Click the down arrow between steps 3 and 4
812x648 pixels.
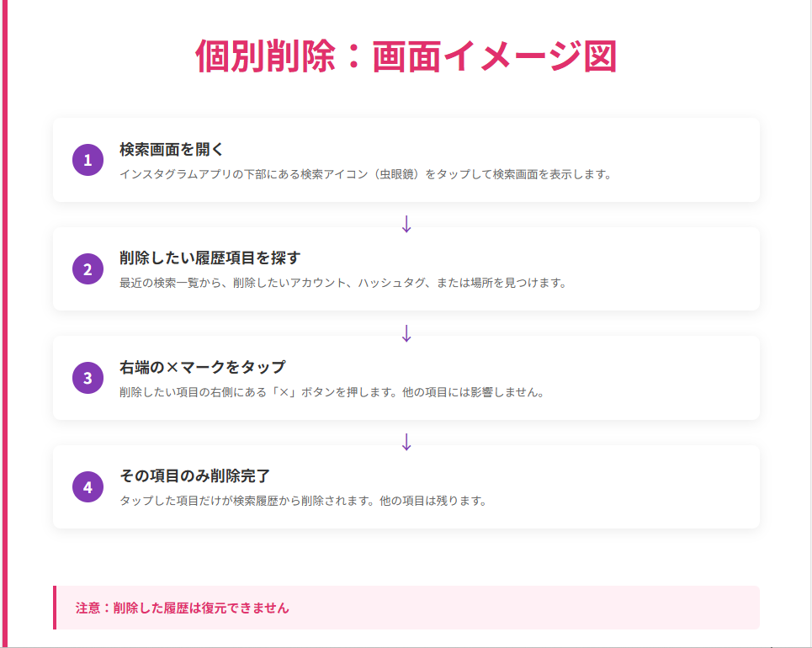[406, 442]
